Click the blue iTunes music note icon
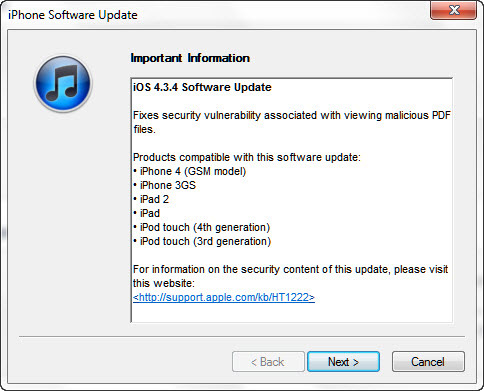The height and width of the screenshot is (391, 484). 63,83
